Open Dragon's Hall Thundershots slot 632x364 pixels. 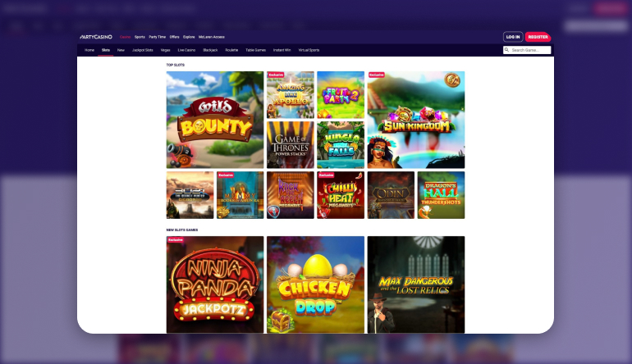[x=441, y=195]
